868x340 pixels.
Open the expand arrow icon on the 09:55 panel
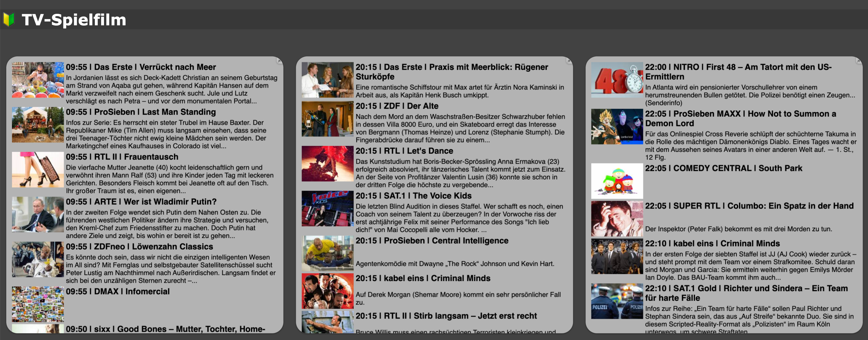tap(279, 61)
